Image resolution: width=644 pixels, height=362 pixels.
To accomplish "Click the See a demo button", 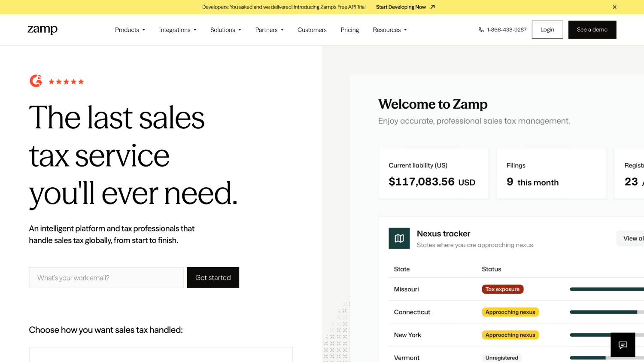I will [x=592, y=30].
